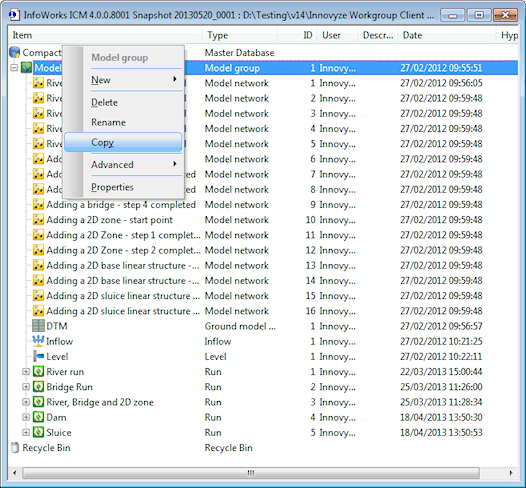This screenshot has height=488, width=526.
Task: Select the Inflow tree item
Action: coord(59,341)
